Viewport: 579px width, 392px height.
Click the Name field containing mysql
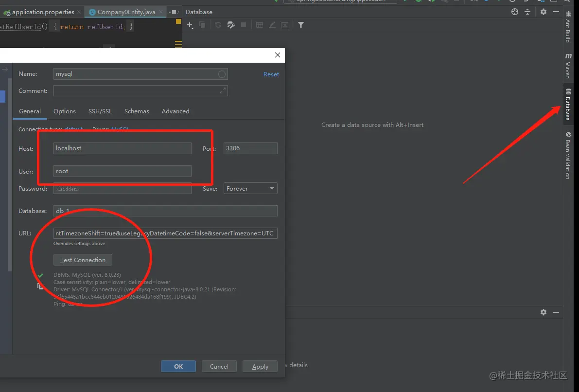point(140,74)
